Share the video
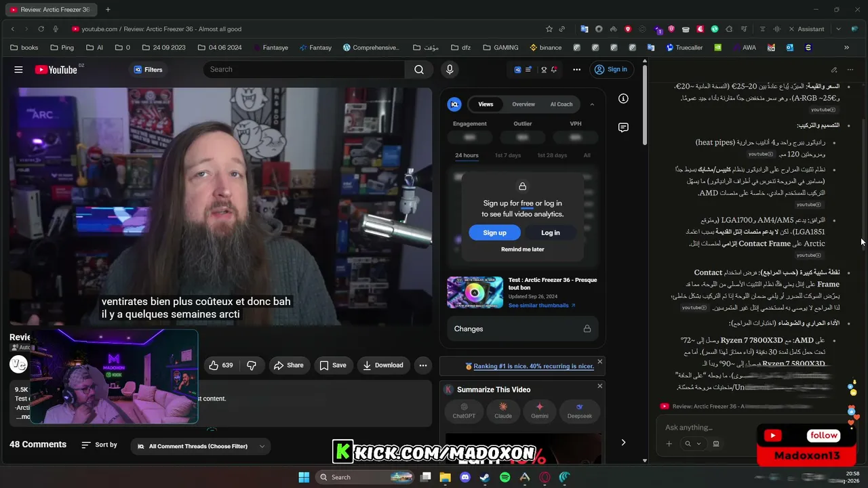Viewport: 868px width, 488px height. tap(288, 365)
